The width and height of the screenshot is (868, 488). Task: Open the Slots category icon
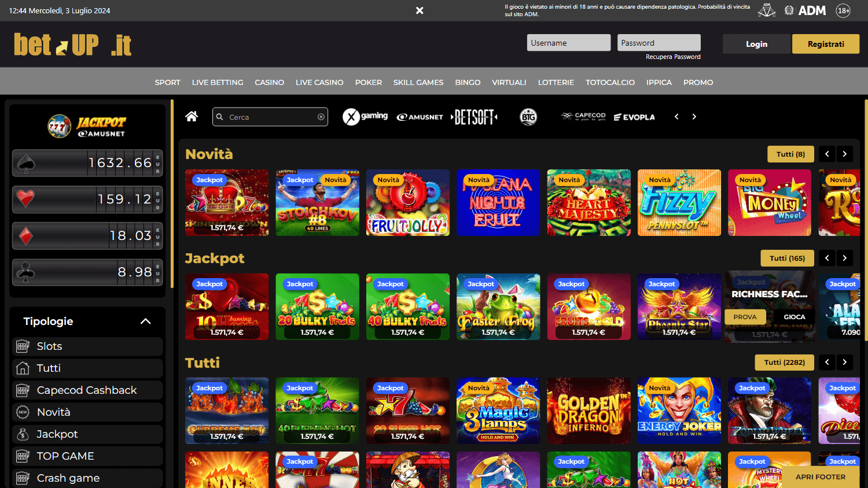(x=23, y=346)
